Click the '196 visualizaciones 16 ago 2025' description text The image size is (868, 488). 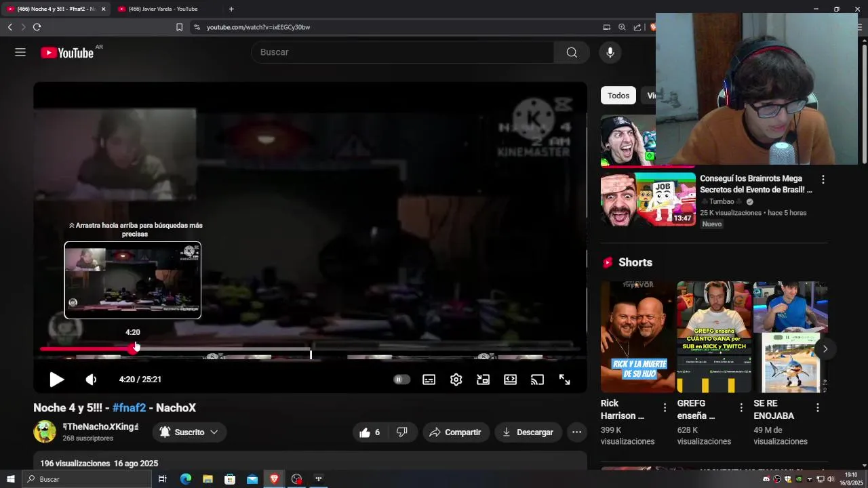tap(99, 464)
